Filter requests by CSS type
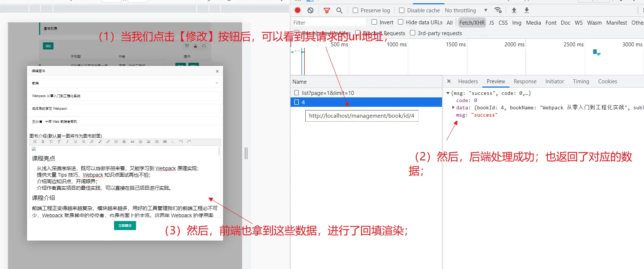 (503, 22)
